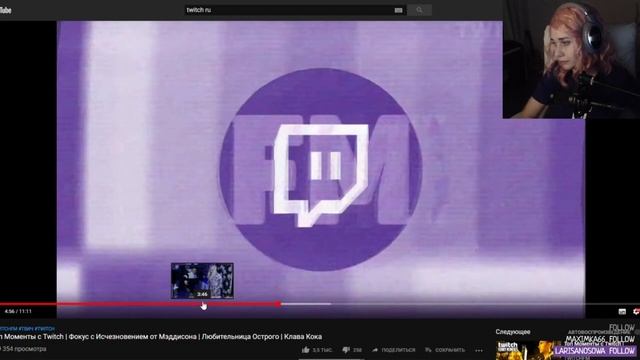
Task: Click the title text "Фокус с Исчезновением от Мэддисона"
Action: pos(133,337)
